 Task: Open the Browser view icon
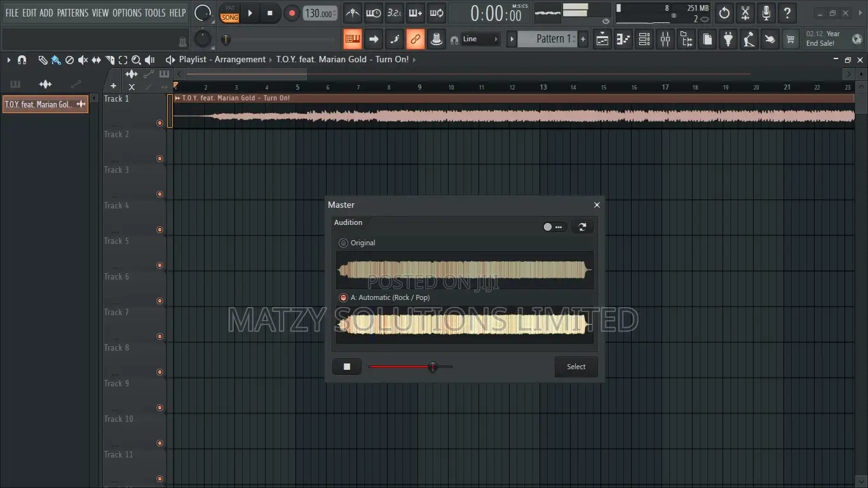[x=686, y=39]
